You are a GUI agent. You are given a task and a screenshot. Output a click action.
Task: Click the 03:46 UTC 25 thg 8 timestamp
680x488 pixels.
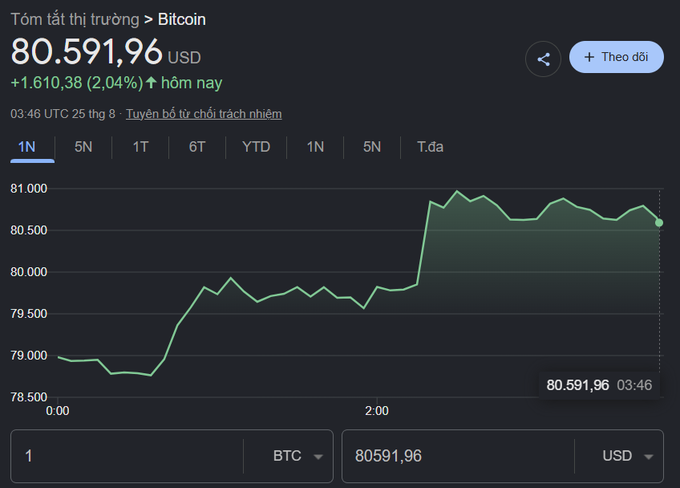click(63, 114)
